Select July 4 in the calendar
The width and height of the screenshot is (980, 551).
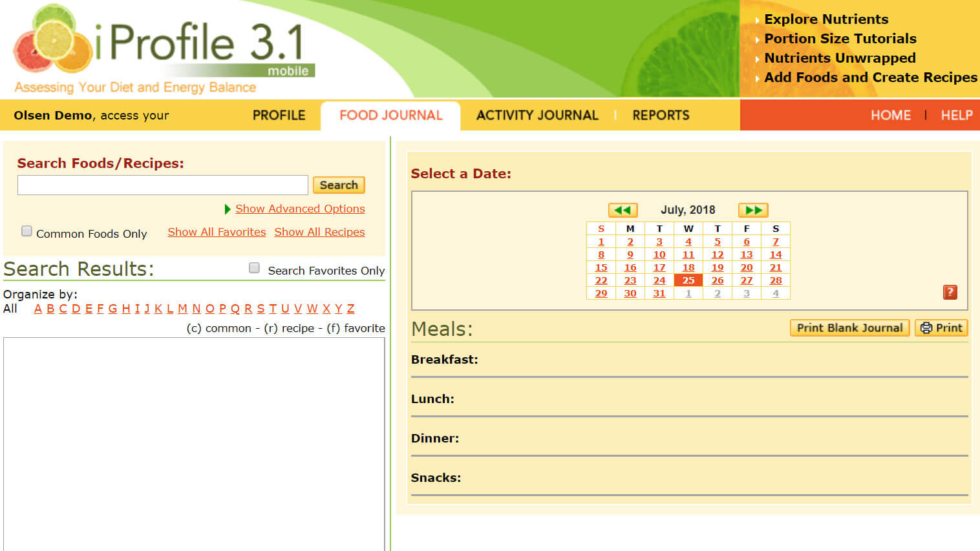(x=688, y=242)
